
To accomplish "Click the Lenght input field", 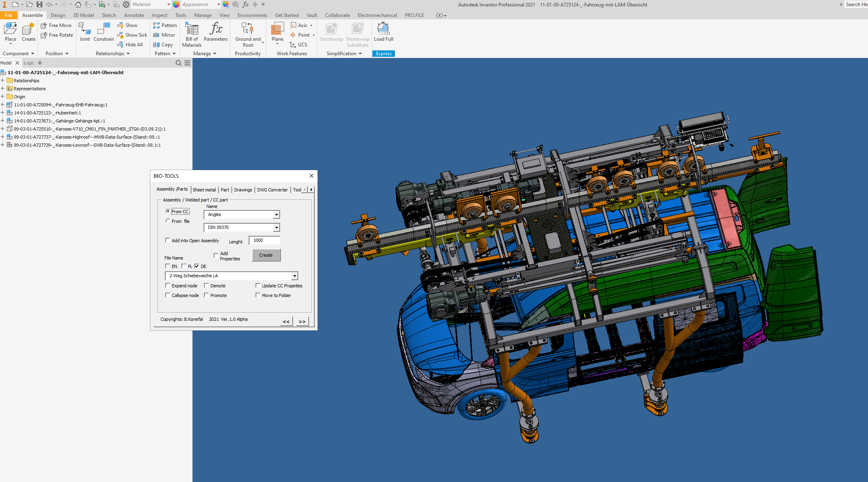I will coord(264,241).
